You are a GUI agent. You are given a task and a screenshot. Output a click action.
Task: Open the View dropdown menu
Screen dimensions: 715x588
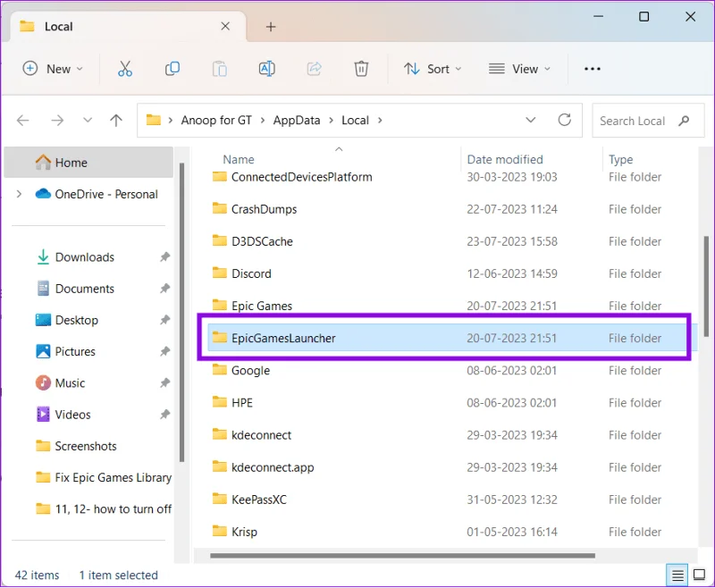[520, 69]
